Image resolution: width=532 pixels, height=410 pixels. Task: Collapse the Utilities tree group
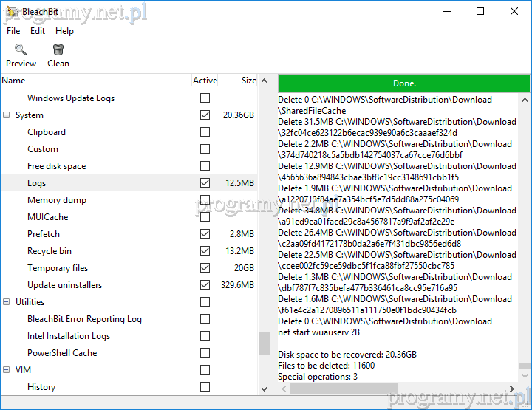click(7, 302)
